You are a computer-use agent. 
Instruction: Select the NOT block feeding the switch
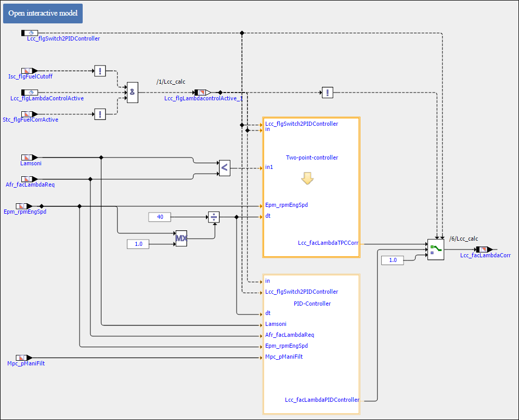pyautogui.click(x=327, y=93)
